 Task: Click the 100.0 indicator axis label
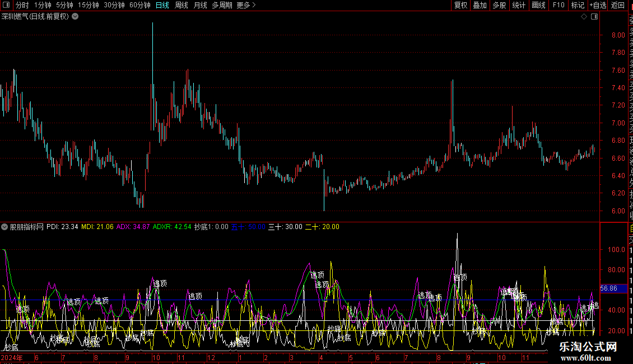[x=616, y=250]
